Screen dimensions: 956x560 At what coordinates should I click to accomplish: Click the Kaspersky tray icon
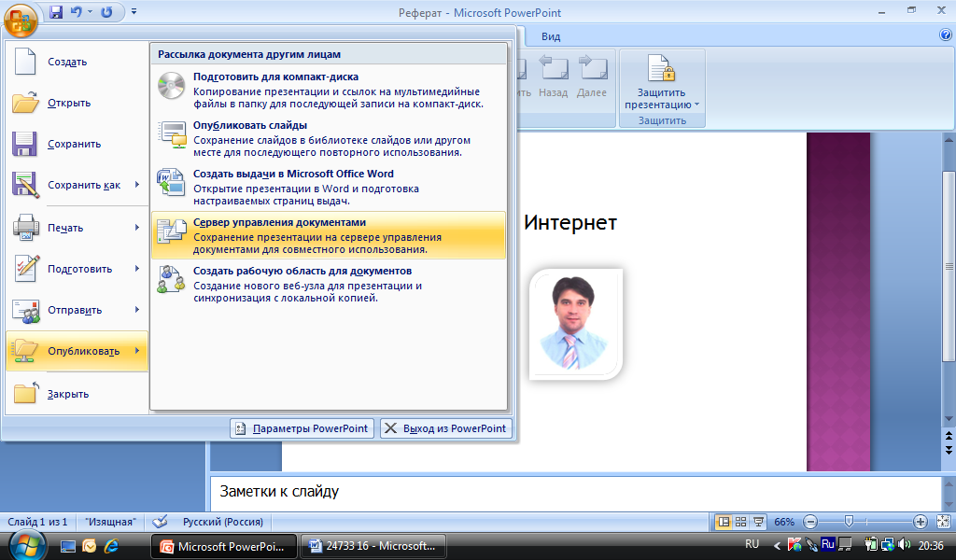pos(794,544)
